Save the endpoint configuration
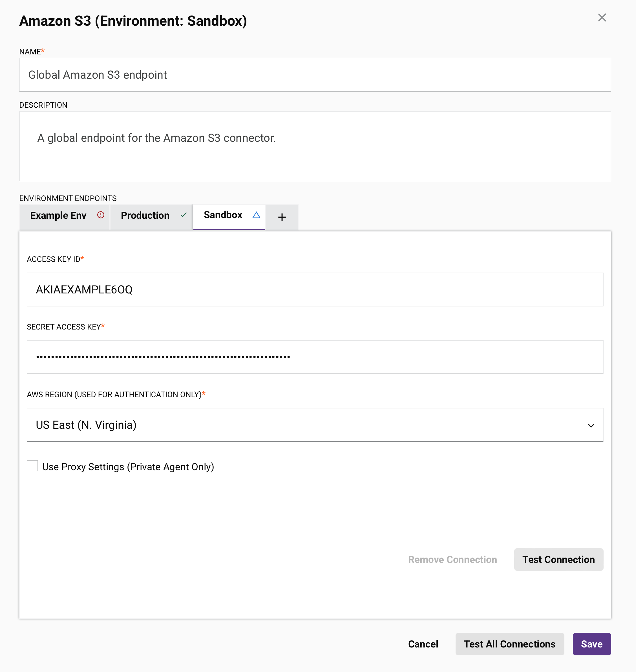Screen dimensions: 636x672 (x=591, y=644)
